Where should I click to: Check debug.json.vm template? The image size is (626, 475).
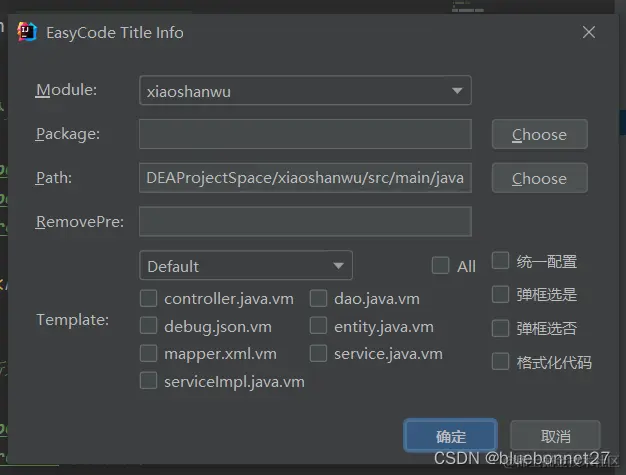point(149,326)
